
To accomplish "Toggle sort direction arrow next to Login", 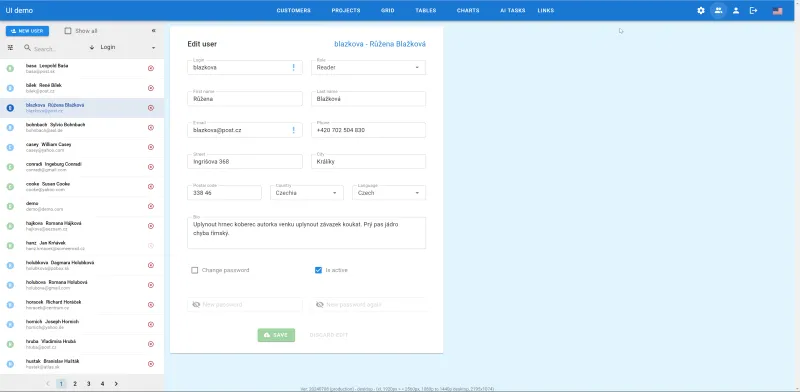I will pyautogui.click(x=92, y=47).
